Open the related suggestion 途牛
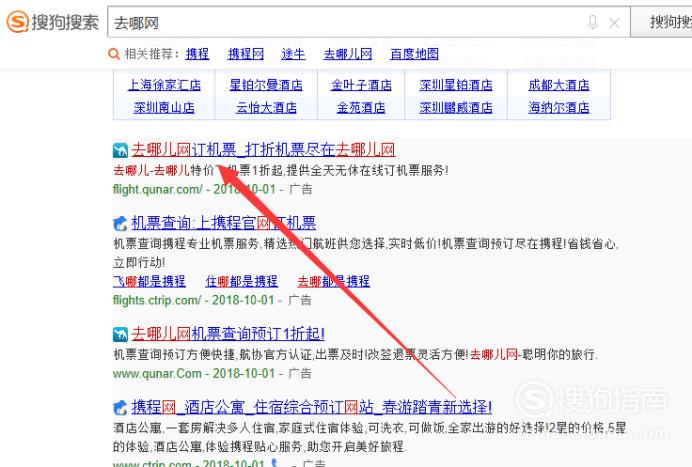The width and height of the screenshot is (692, 467). pyautogui.click(x=293, y=54)
